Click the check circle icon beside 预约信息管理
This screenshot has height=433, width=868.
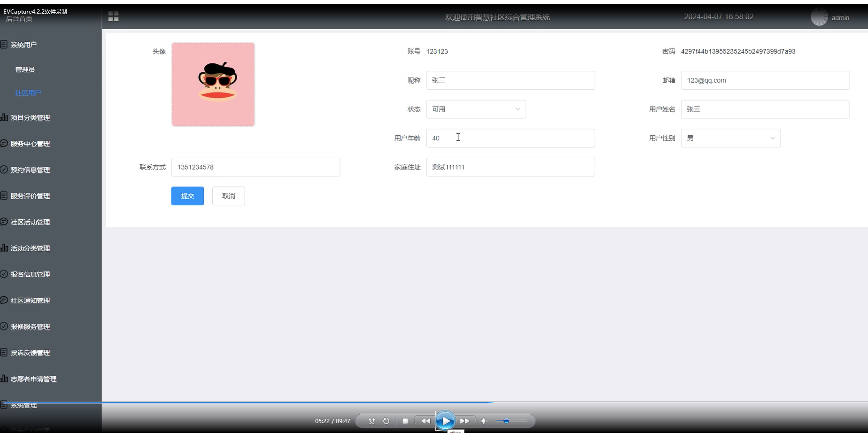click(x=4, y=170)
